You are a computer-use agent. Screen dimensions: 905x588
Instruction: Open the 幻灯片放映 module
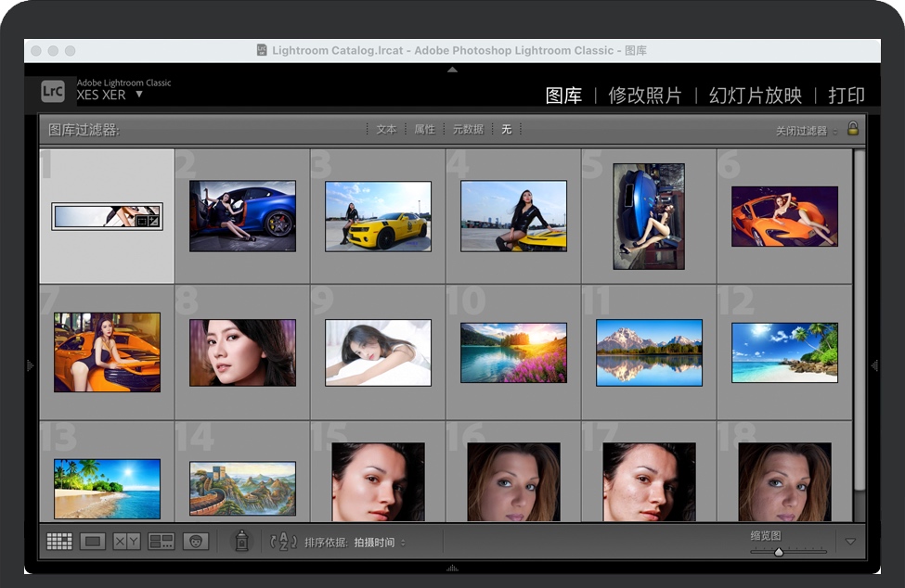pos(755,96)
